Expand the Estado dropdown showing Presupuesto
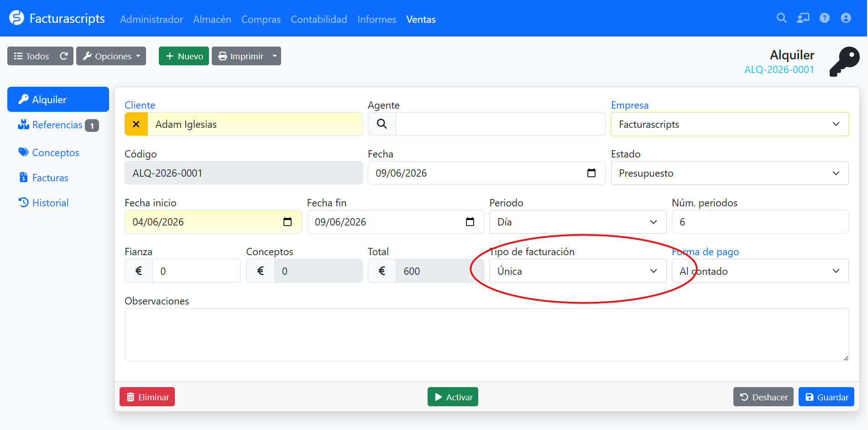Screen dimensions: 868x430 coord(730,173)
